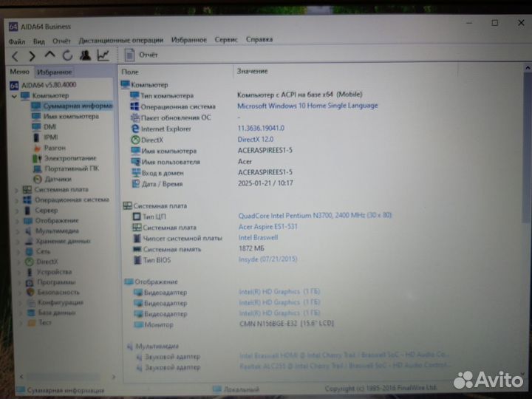Expand the Операционная система tree node
Viewport: 532px width, 399px height.
point(16,200)
